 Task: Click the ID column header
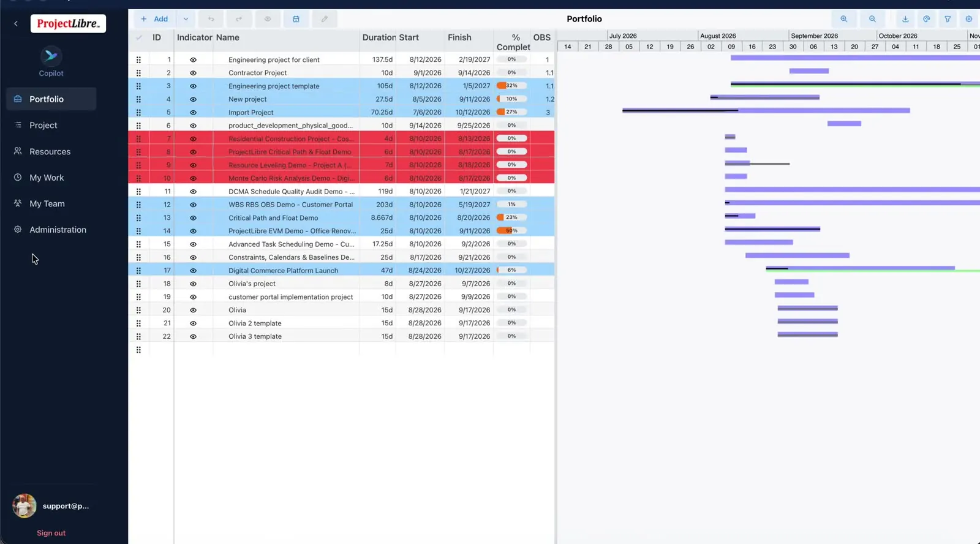point(157,37)
